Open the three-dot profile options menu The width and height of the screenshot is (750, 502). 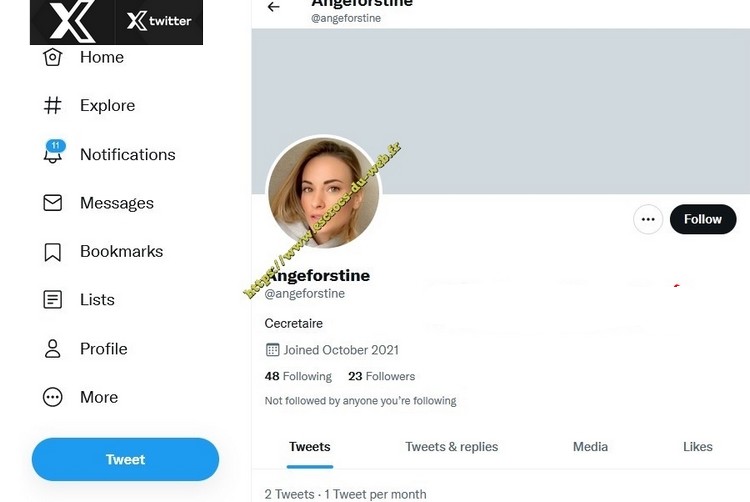648,219
